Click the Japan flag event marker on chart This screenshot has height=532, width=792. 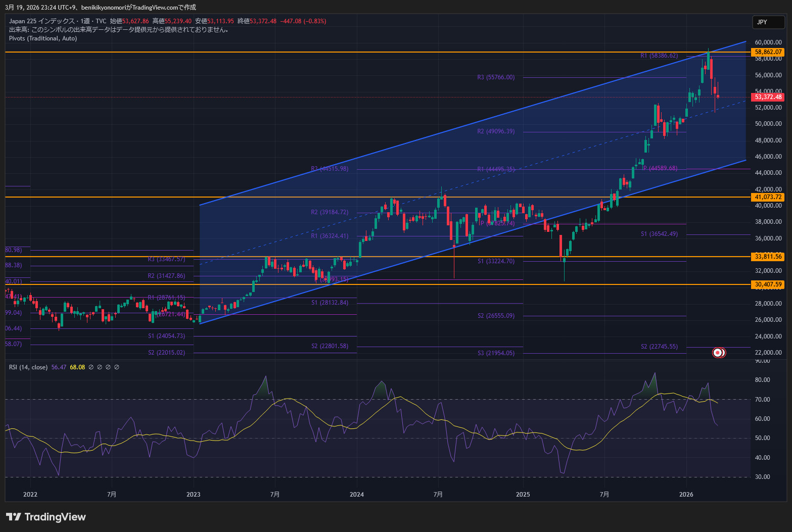718,353
